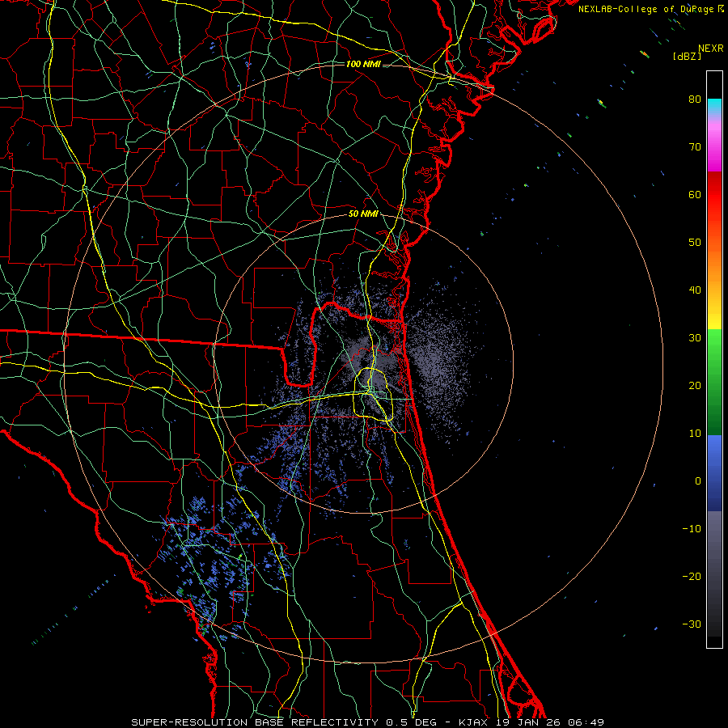Click the -20 dBZ scale label

coord(692,576)
